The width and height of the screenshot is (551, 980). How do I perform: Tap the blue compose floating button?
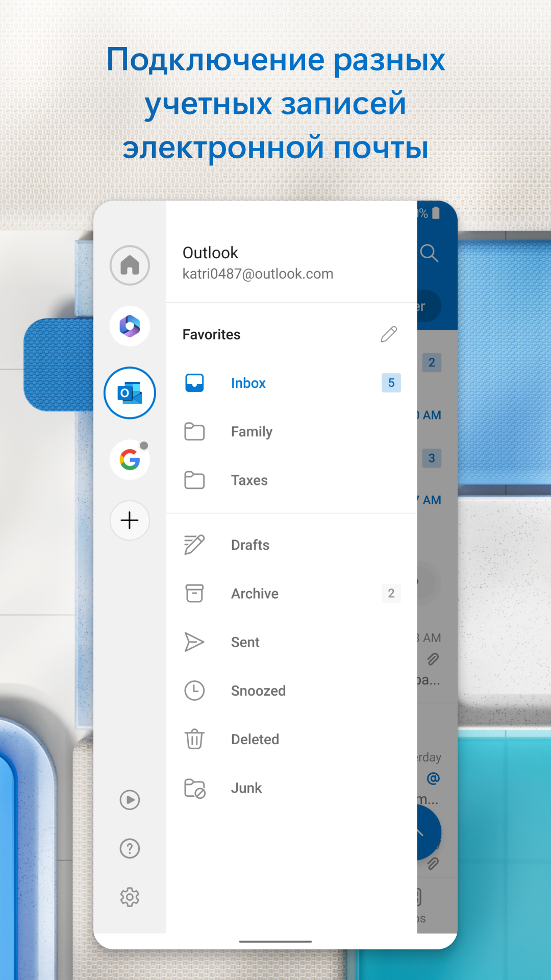(x=429, y=832)
